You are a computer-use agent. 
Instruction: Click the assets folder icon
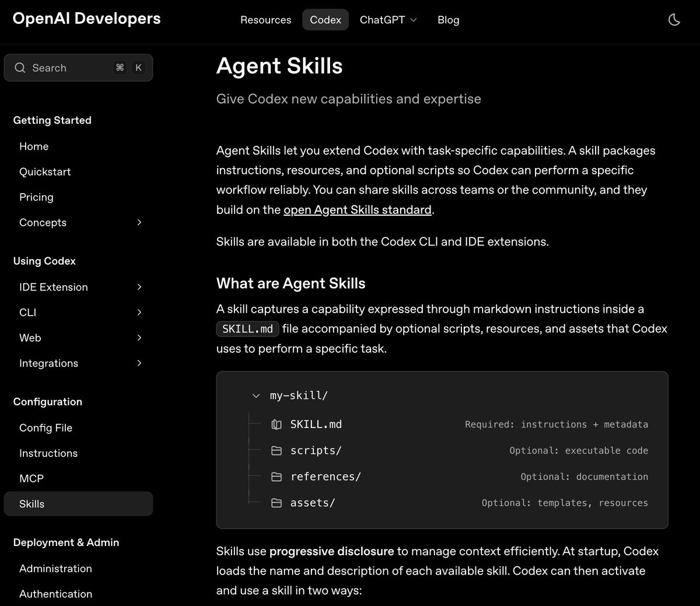(x=276, y=503)
